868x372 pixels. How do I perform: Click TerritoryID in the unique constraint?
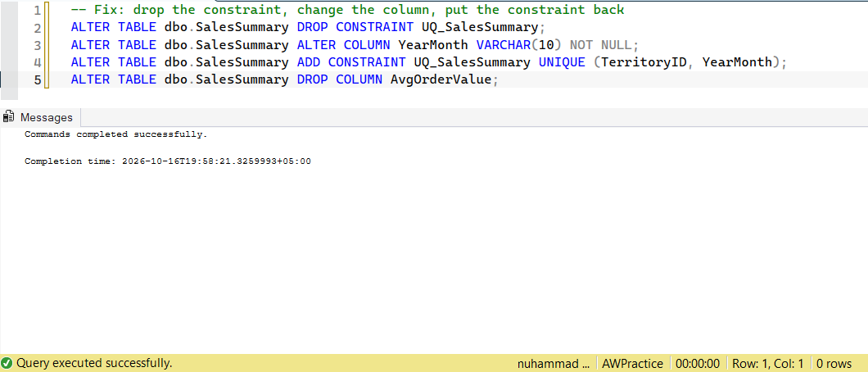[x=644, y=62]
